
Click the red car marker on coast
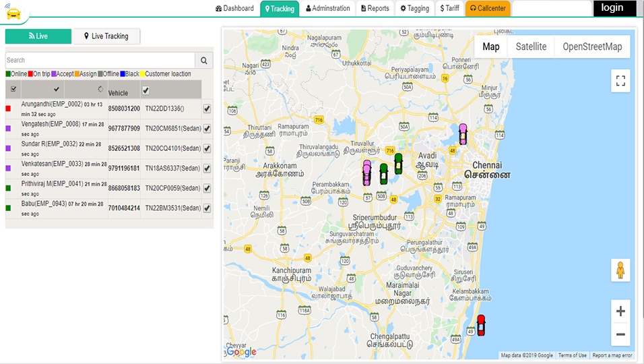[x=481, y=326]
